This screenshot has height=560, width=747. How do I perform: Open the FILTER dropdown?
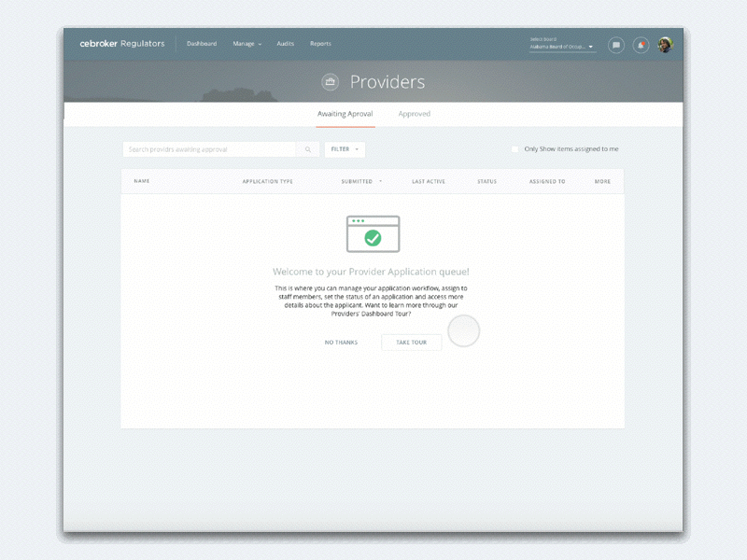345,149
